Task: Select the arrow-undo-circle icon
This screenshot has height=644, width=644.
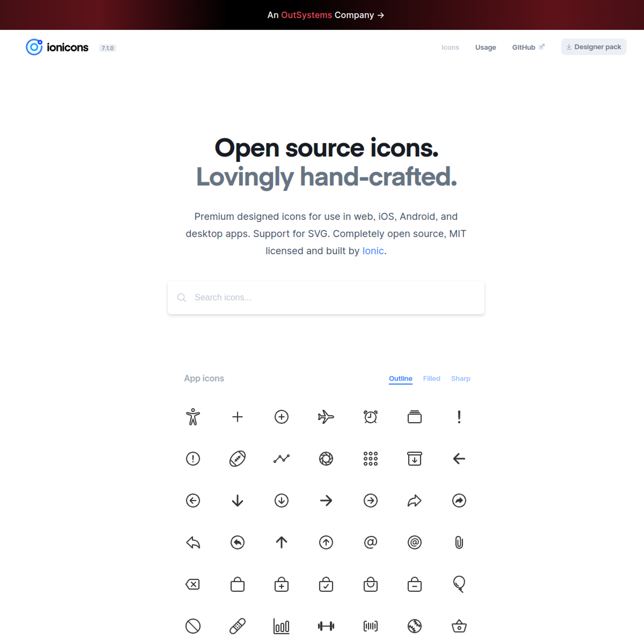Action: (237, 542)
